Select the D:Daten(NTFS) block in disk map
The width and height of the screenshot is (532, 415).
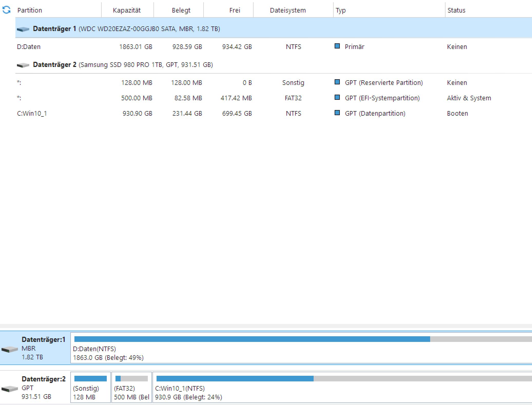[301, 348]
